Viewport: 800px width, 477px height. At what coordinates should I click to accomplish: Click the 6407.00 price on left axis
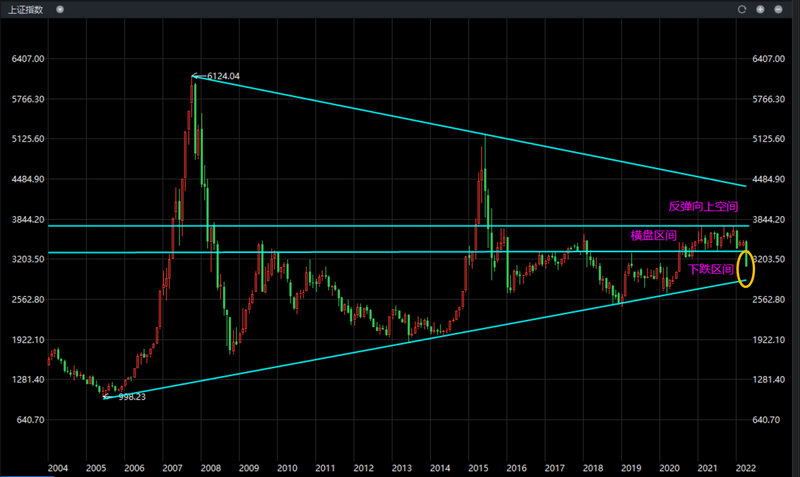(26, 59)
